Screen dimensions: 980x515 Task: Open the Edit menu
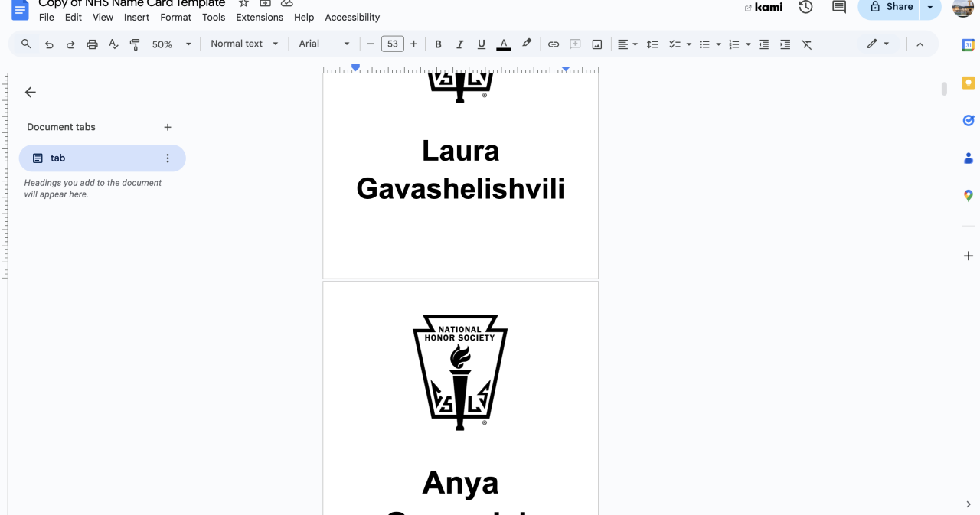click(73, 17)
